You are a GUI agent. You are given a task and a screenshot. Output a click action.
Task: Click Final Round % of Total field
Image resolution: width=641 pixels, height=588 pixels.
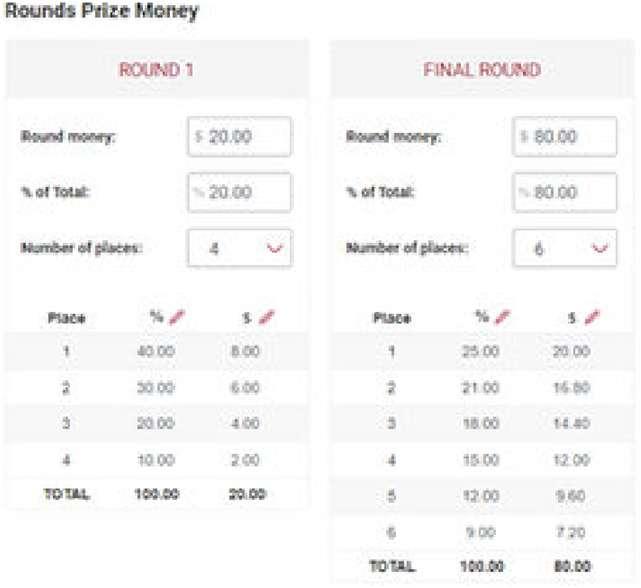[x=565, y=192]
